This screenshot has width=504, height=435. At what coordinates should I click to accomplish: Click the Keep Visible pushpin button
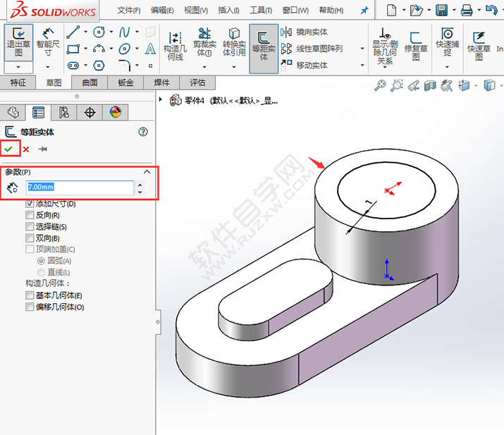click(x=43, y=149)
